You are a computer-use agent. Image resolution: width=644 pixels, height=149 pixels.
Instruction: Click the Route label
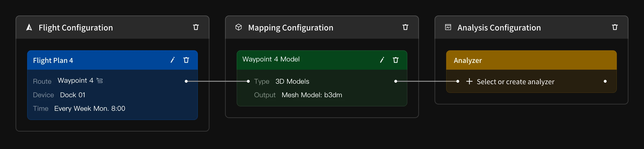(x=42, y=81)
